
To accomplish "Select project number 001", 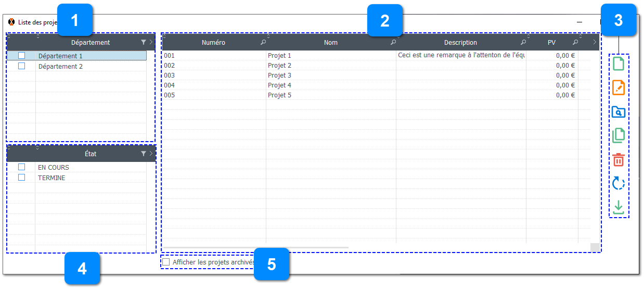I will click(169, 55).
